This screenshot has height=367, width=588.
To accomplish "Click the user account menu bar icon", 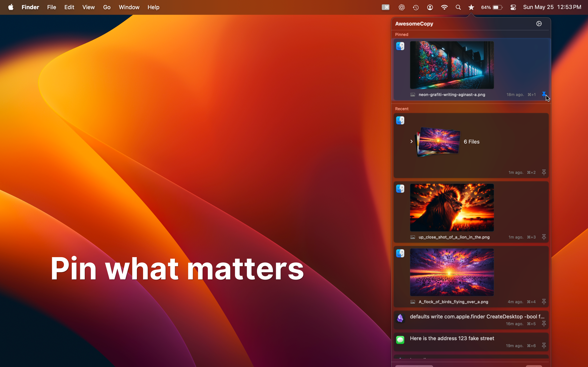I will (430, 7).
